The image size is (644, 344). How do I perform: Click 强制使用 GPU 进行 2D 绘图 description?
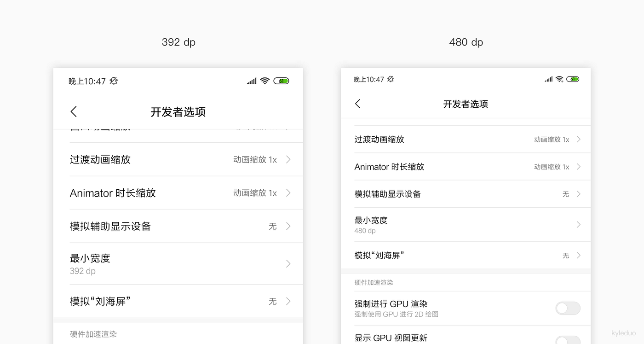(397, 314)
